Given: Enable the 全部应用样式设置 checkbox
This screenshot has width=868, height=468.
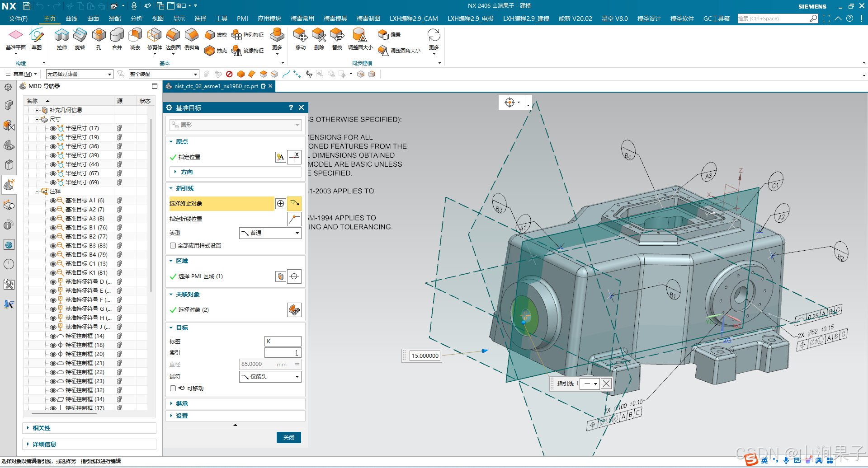Looking at the screenshot, I should (173, 246).
